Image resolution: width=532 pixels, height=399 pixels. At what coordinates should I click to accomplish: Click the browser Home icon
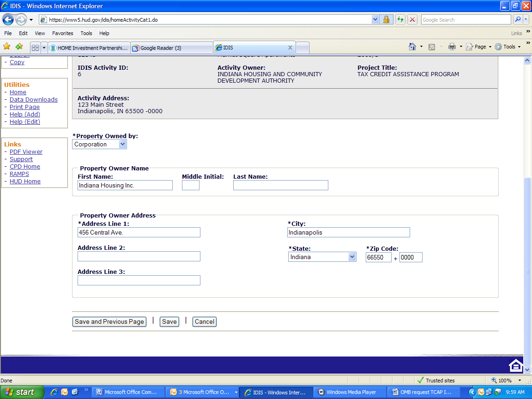click(412, 47)
